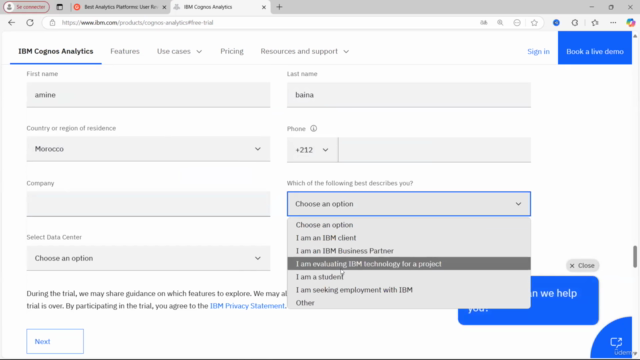Viewport: 640px width, 360px height.
Task: Open the IBM Privacy Statement link
Action: 247,306
